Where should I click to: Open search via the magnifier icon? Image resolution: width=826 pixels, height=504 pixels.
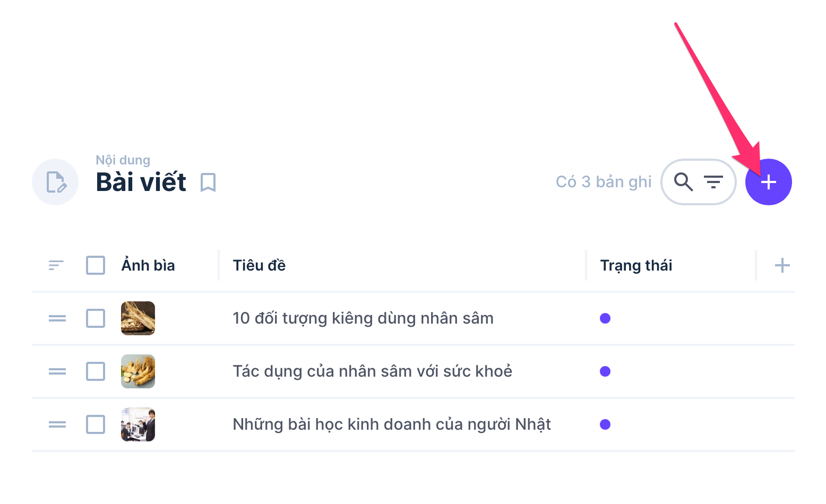pyautogui.click(x=683, y=182)
